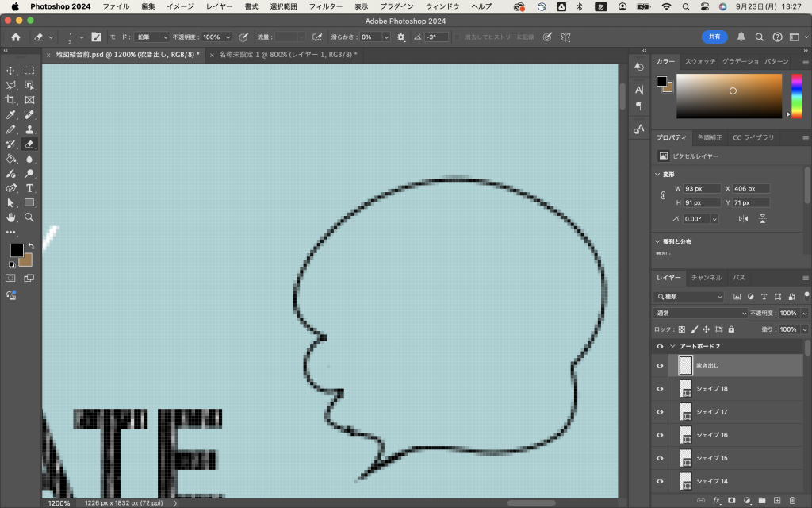Image resolution: width=812 pixels, height=508 pixels.
Task: Open the History panel icon
Action: (x=639, y=67)
